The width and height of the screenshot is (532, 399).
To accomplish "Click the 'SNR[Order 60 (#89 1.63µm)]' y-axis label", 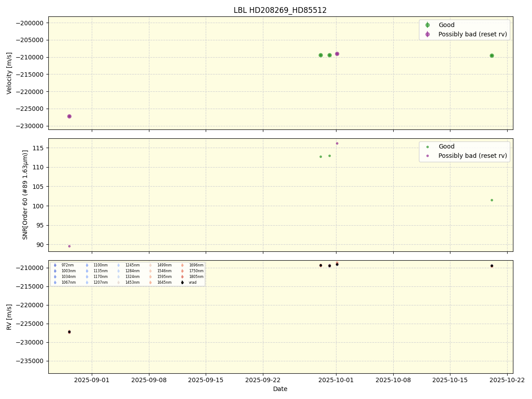I will coord(25,195).
